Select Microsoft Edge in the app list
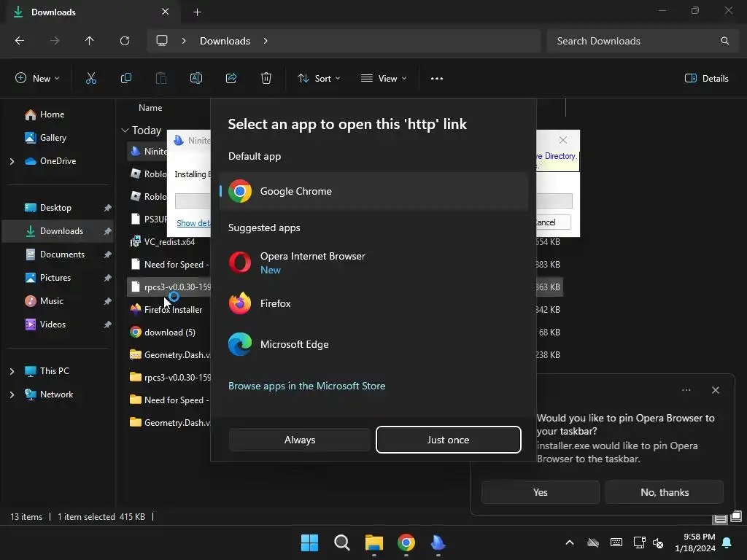 (373, 344)
